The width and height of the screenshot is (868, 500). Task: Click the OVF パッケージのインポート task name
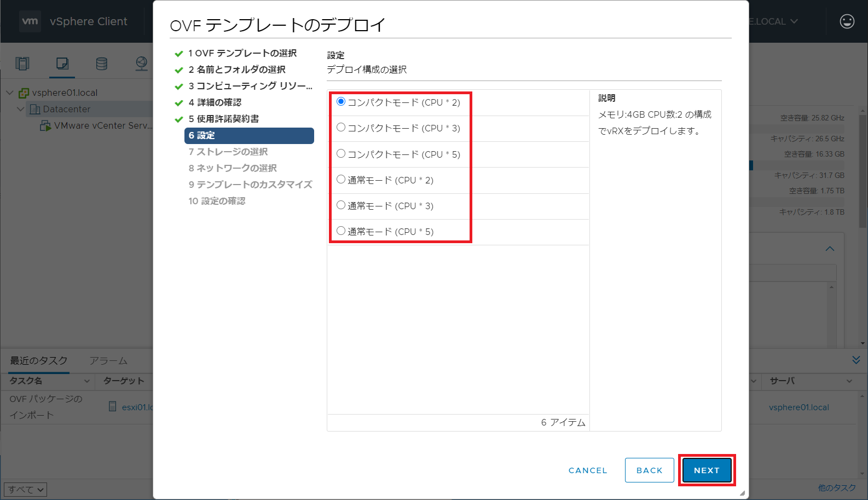click(x=46, y=407)
